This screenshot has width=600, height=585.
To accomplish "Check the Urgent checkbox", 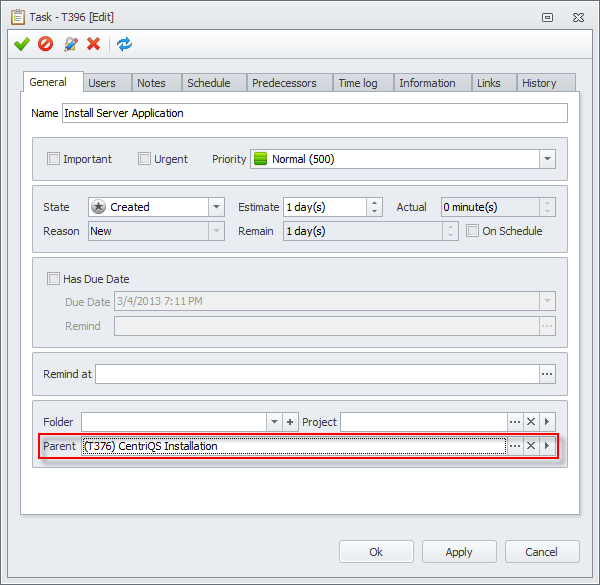I will pyautogui.click(x=145, y=159).
